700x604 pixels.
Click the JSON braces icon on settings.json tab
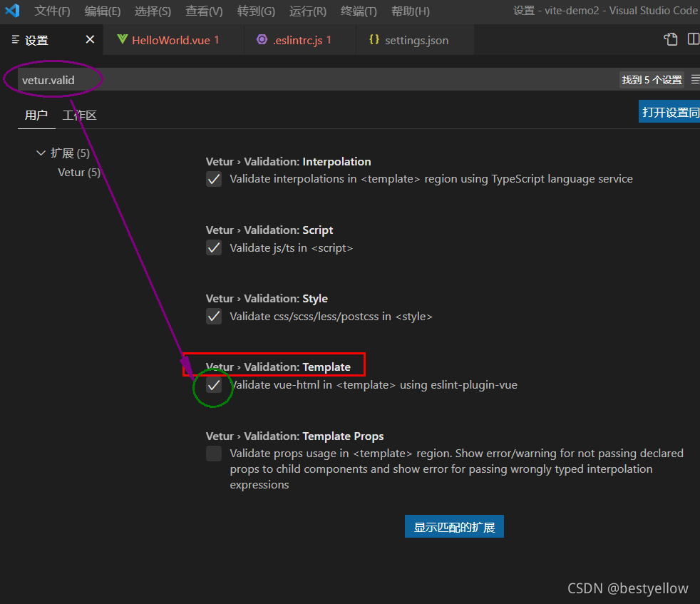tap(374, 39)
